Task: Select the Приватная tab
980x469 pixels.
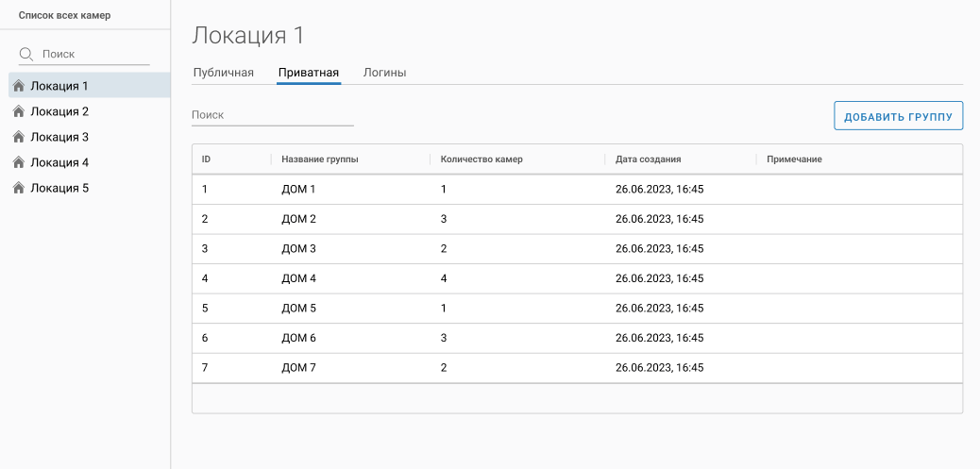Action: 308,73
